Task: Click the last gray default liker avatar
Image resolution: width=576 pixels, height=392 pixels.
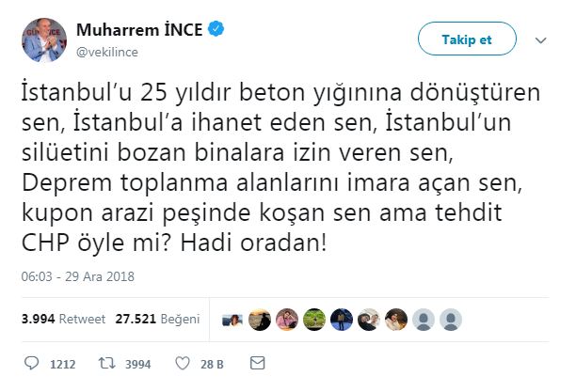Action: coord(450,319)
